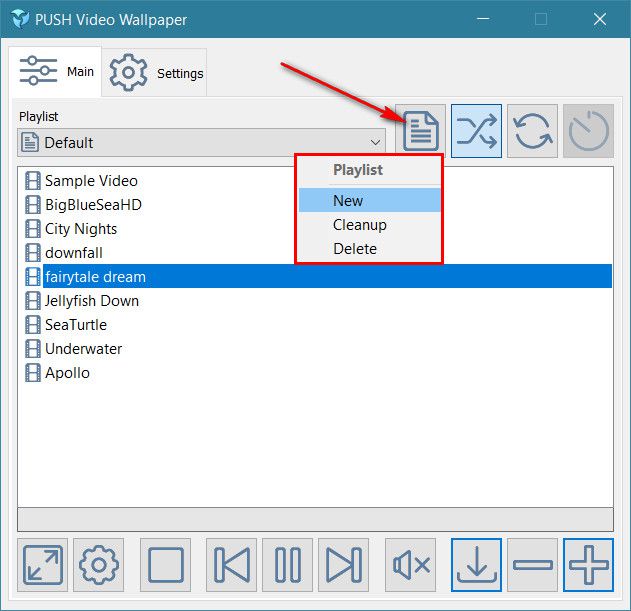Skip to the previous video

pyautogui.click(x=231, y=565)
